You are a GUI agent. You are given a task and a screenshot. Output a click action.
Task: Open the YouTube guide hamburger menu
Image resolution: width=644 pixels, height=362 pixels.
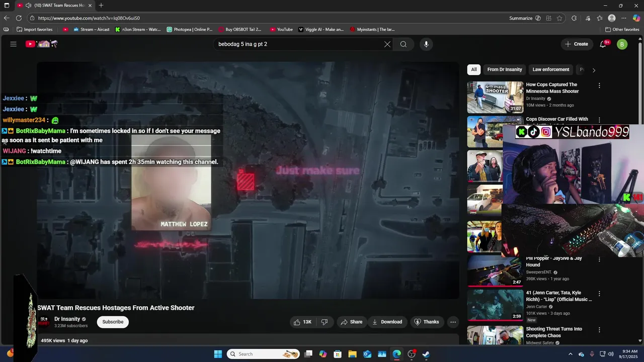14,44
